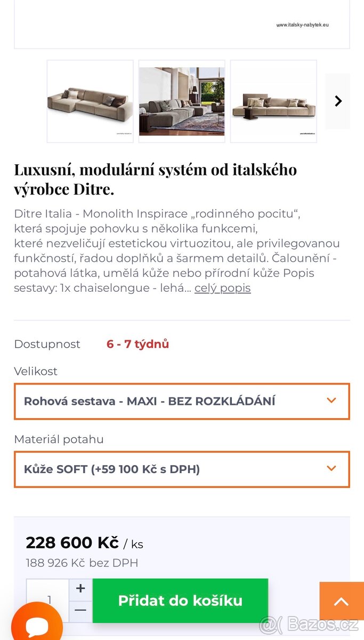The width and height of the screenshot is (364, 640).
Task: Click the plus icon to increase quantity
Action: pos(80,588)
